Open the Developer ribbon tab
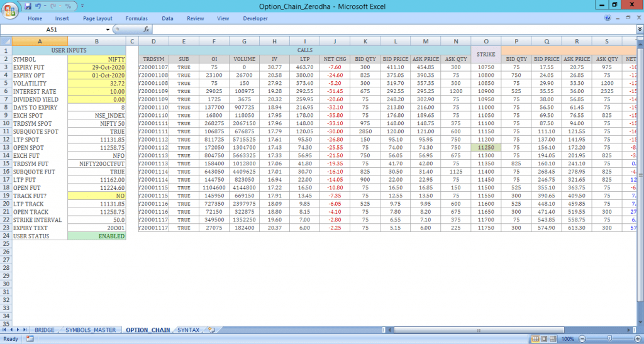Image resolution: width=644 pixels, height=344 pixels. click(255, 18)
